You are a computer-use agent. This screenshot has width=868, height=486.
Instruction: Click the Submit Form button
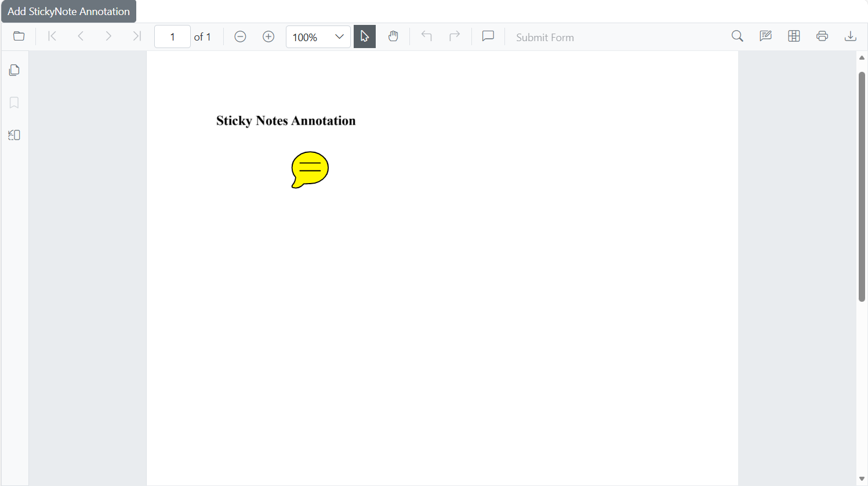[544, 38]
